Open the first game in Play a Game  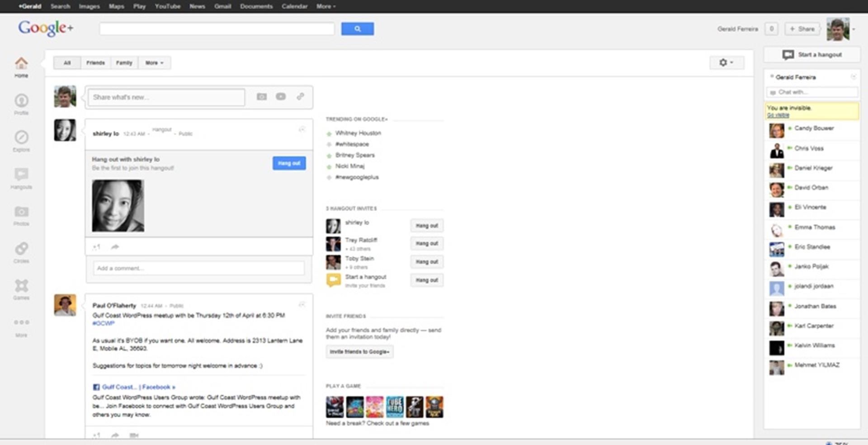click(335, 407)
